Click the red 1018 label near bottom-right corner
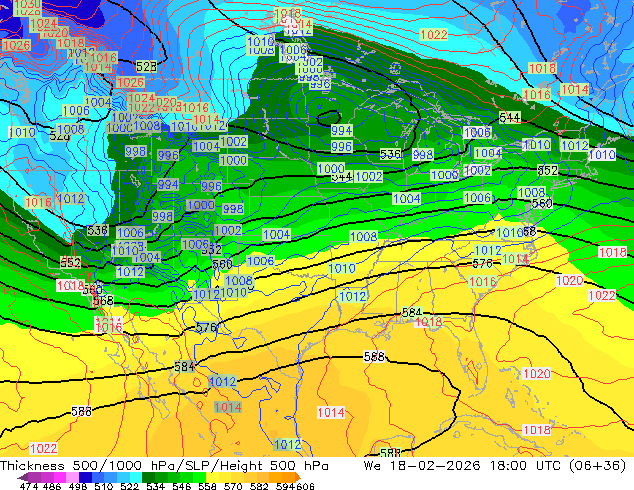 (x=537, y=430)
